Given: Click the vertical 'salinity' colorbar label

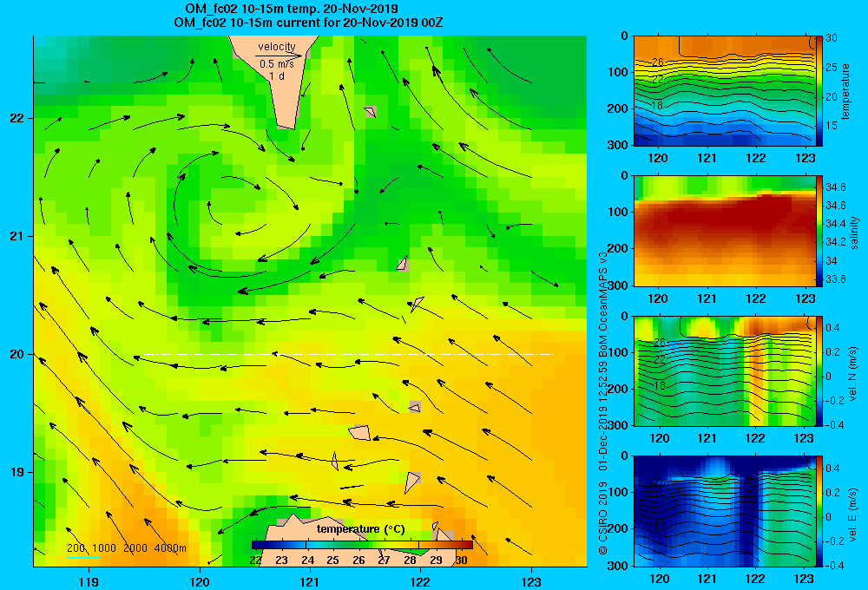Looking at the screenshot, I should click(x=854, y=233).
